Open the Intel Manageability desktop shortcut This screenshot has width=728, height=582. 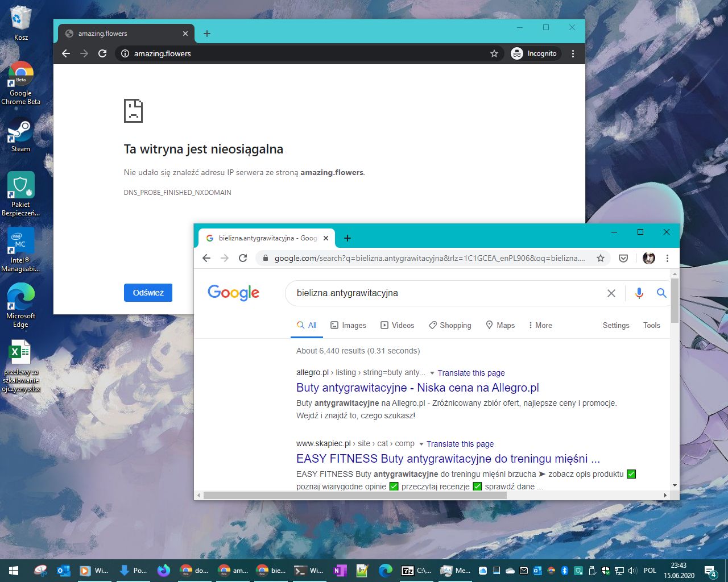[21, 250]
